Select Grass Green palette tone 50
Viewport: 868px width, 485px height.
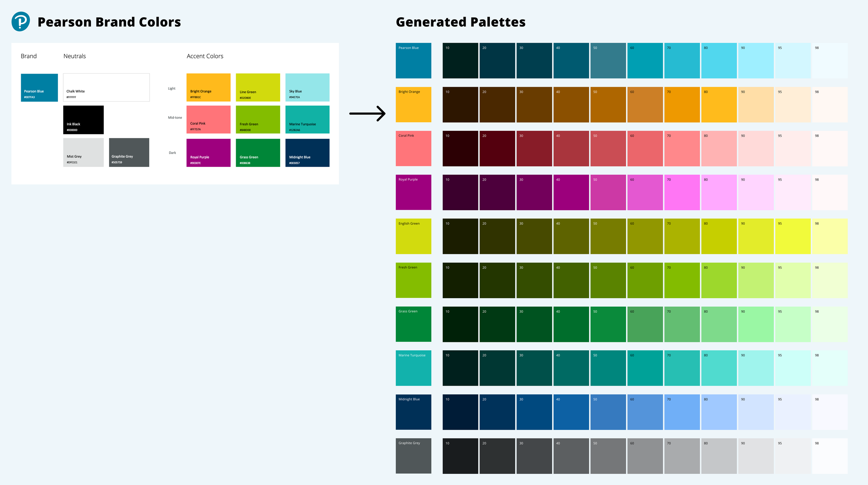pyautogui.click(x=608, y=324)
